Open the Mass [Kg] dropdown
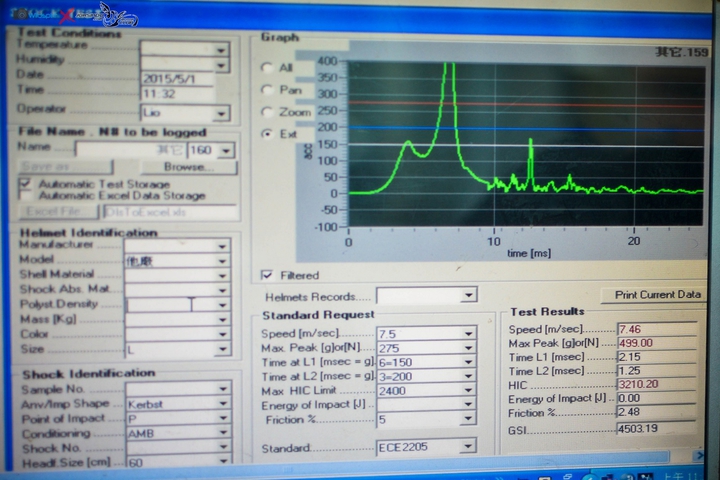 coord(222,320)
